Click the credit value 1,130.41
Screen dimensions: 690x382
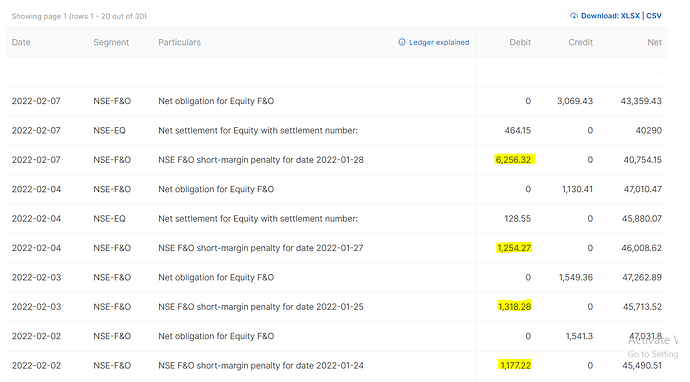point(577,189)
